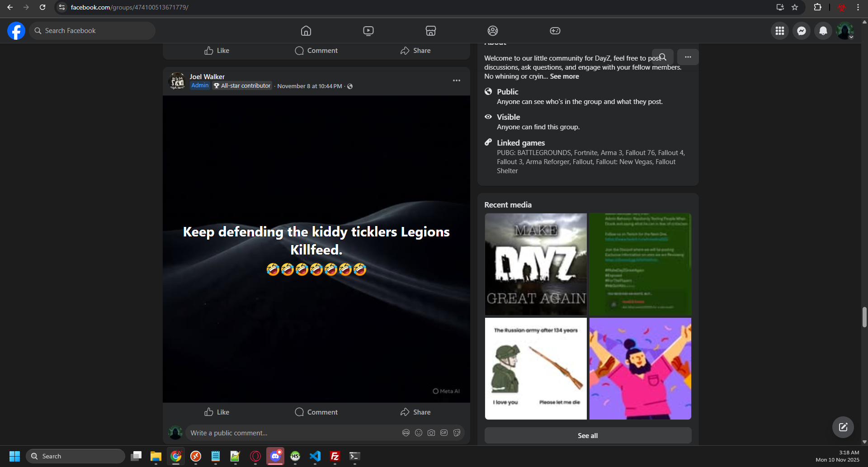
Task: Click the install app icon in address bar
Action: 780,7
